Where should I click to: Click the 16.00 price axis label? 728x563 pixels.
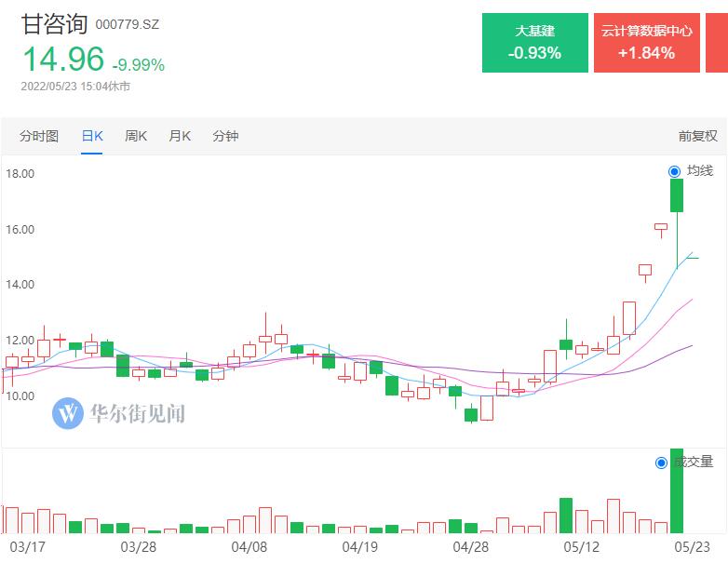pos(20,229)
